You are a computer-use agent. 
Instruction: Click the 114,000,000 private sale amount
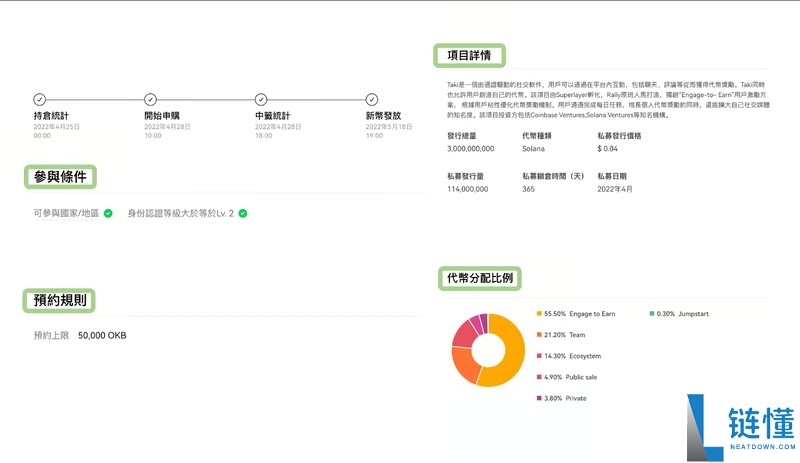(x=467, y=189)
